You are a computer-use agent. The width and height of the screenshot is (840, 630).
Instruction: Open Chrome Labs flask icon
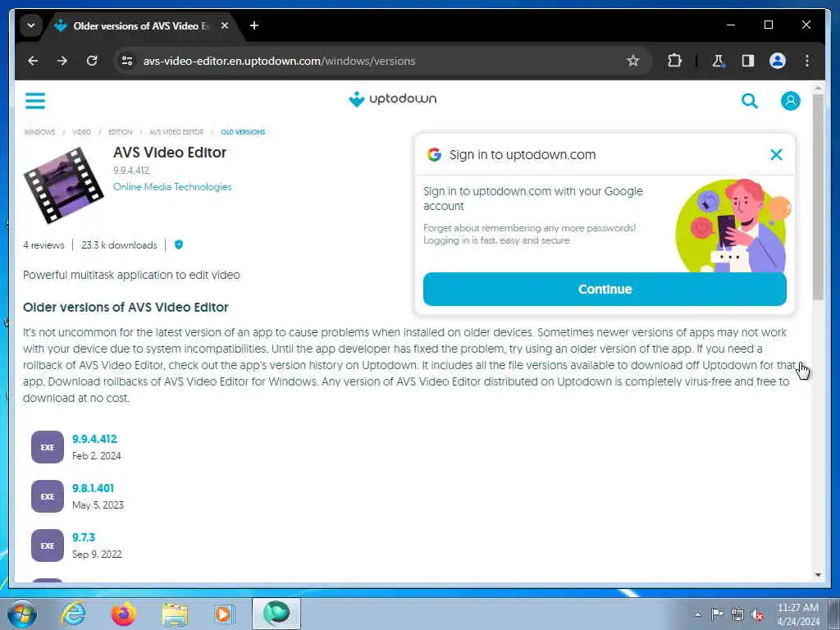718,61
